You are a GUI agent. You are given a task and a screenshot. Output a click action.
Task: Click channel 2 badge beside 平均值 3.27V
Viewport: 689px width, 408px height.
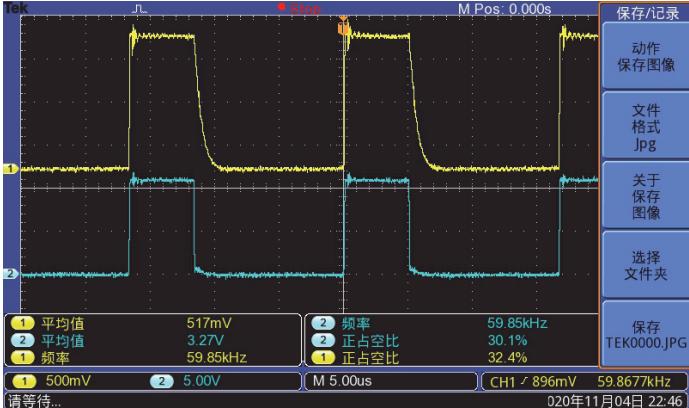point(21,340)
